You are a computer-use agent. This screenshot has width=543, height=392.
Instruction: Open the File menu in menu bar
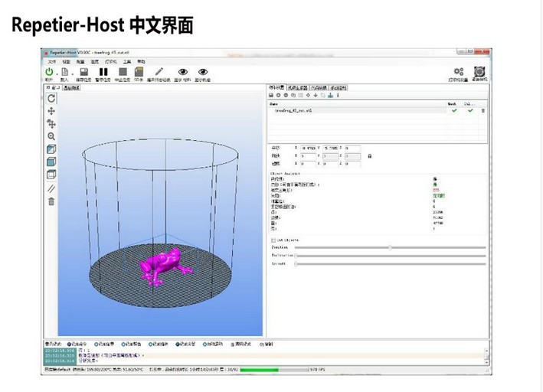point(52,60)
